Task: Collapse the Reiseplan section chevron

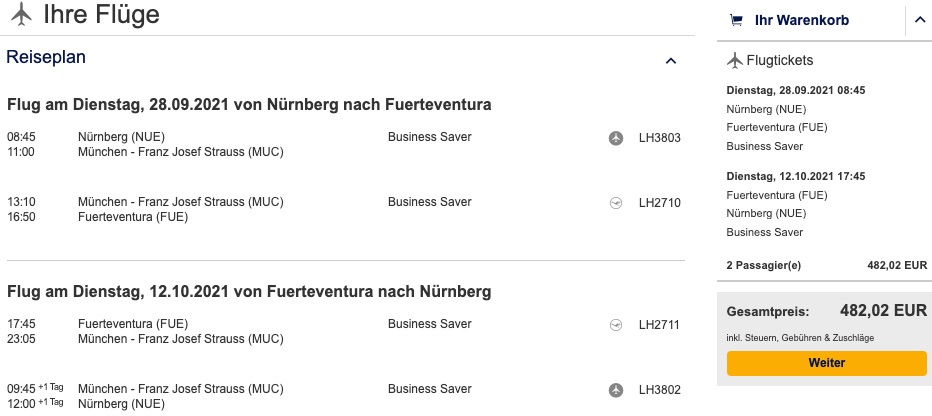Action: (x=671, y=61)
